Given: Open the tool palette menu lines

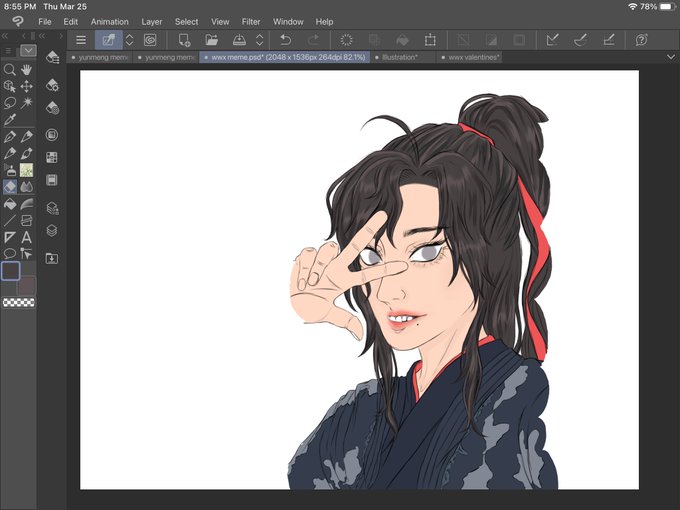Looking at the screenshot, I should (x=8, y=51).
